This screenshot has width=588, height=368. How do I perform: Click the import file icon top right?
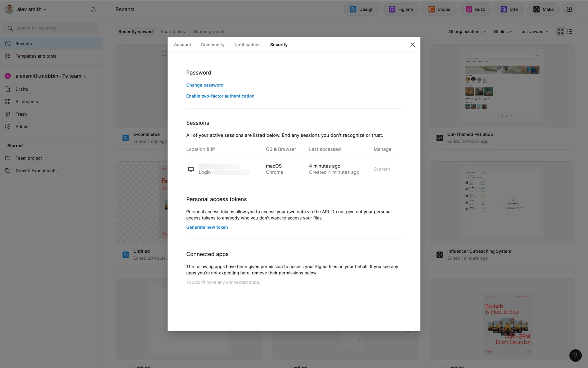[x=569, y=10]
